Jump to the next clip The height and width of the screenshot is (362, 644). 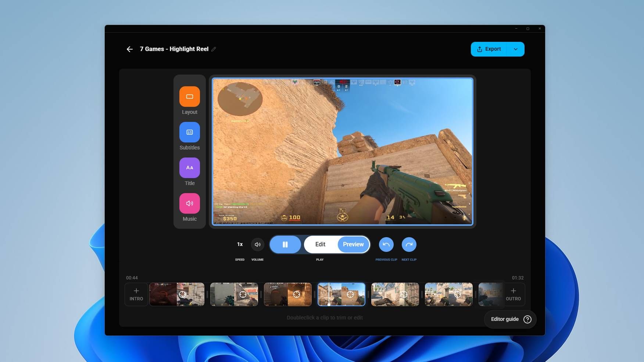[x=409, y=245]
